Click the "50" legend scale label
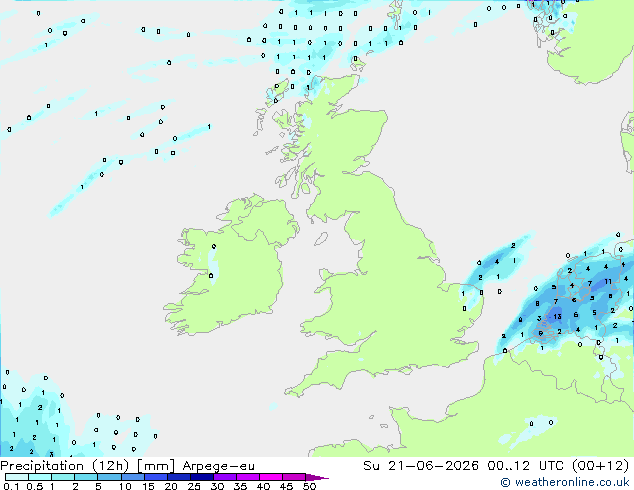 (x=309, y=486)
